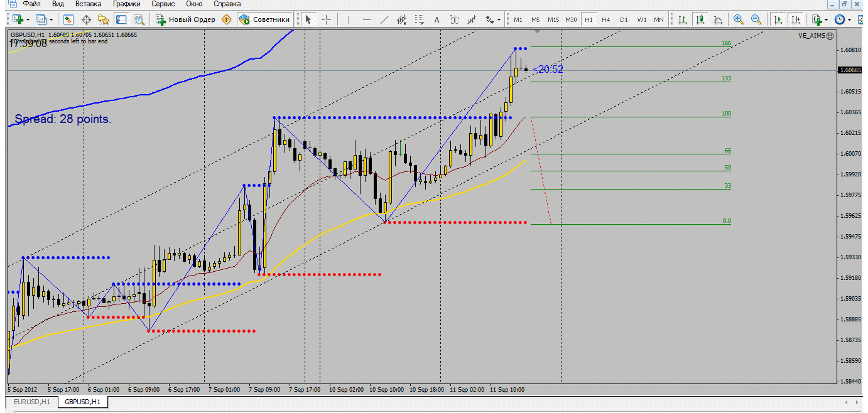Expand the Profiles dropdown arrow

click(52, 19)
